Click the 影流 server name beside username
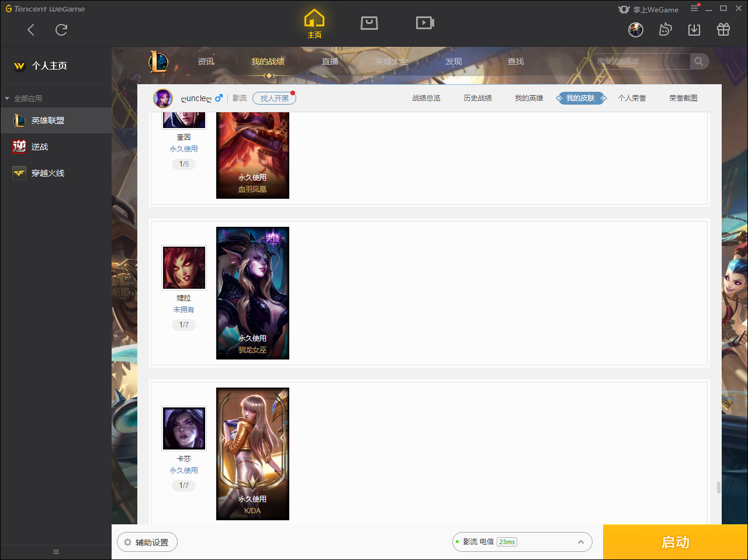748x560 pixels. [x=240, y=98]
